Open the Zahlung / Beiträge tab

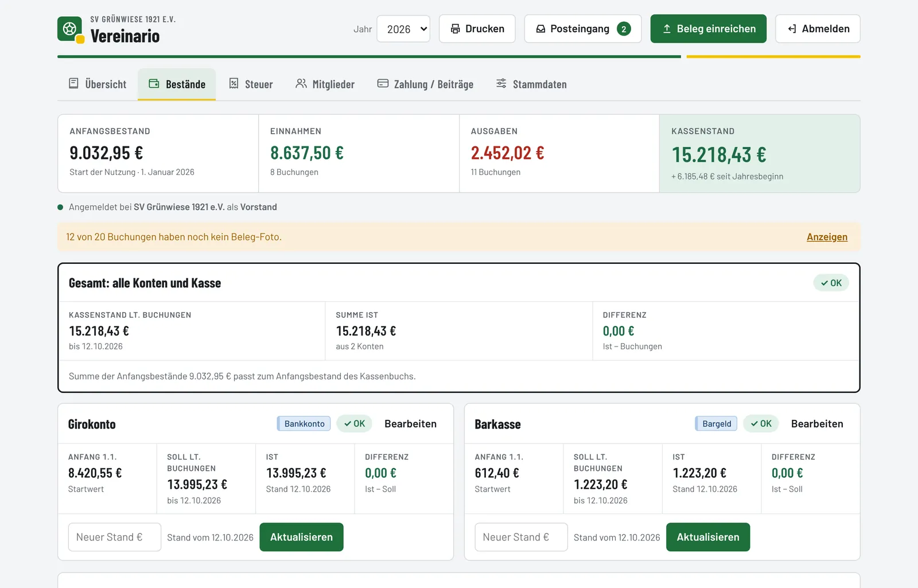pos(425,84)
